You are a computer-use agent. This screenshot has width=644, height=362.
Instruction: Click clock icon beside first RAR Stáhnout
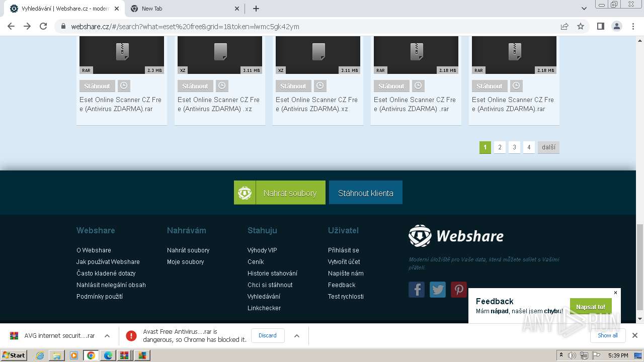pos(124,86)
